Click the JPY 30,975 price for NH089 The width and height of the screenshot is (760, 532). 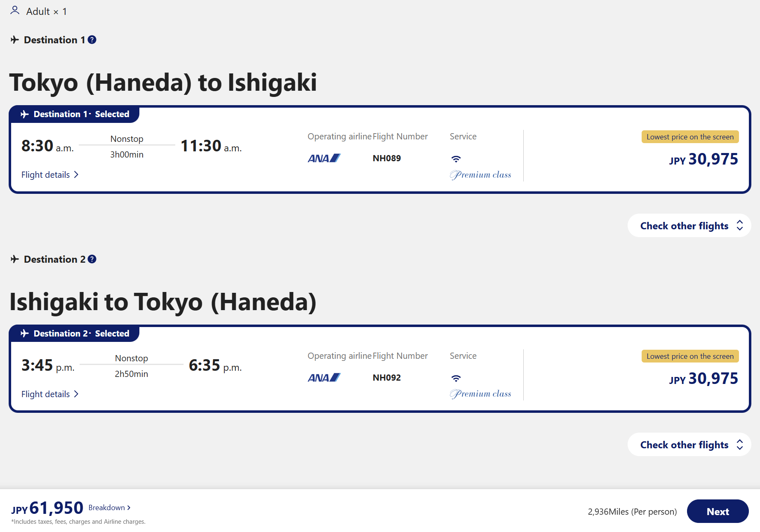coord(704,159)
